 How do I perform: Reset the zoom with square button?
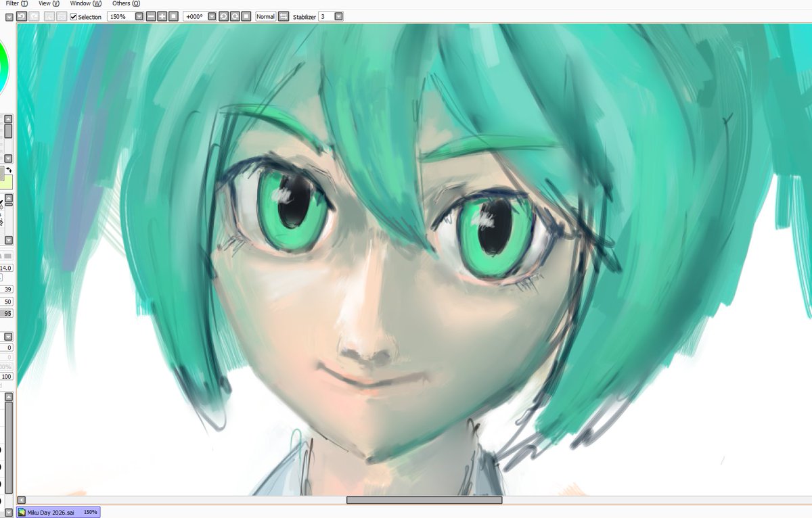[173, 16]
